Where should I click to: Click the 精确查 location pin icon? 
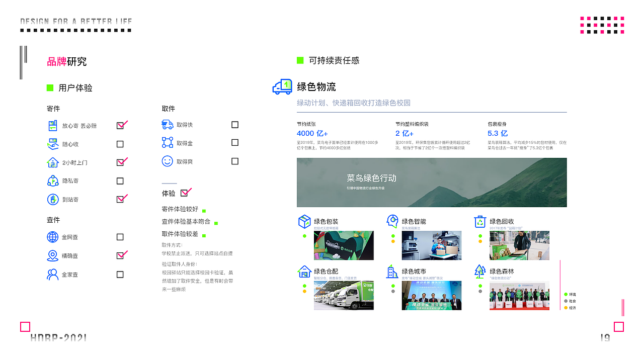(52, 255)
